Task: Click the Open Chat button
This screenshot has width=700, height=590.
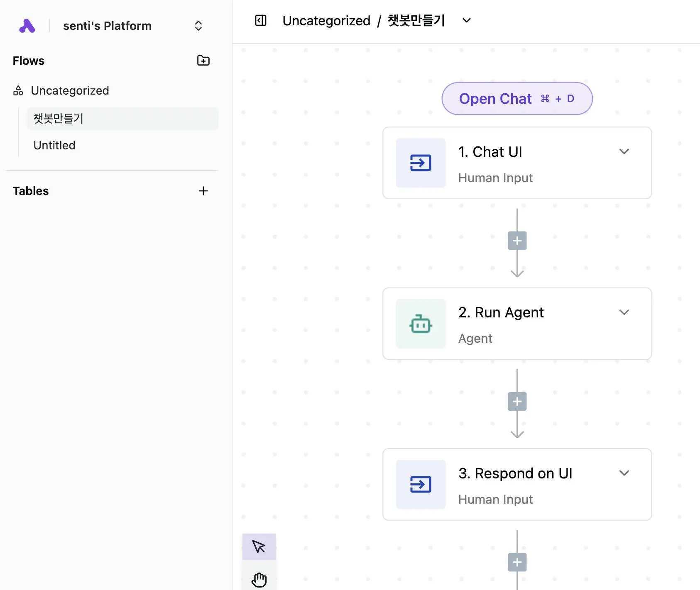Action: coord(517,99)
